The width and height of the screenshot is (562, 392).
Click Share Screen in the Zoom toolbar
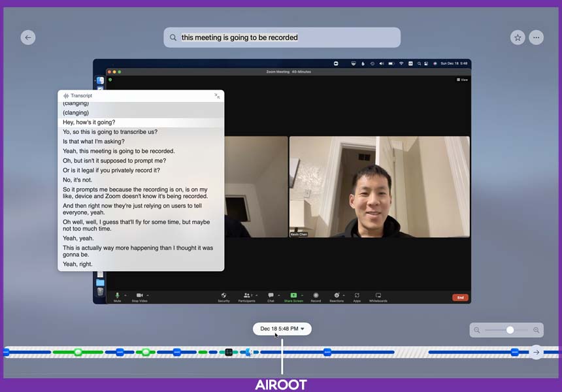(293, 297)
